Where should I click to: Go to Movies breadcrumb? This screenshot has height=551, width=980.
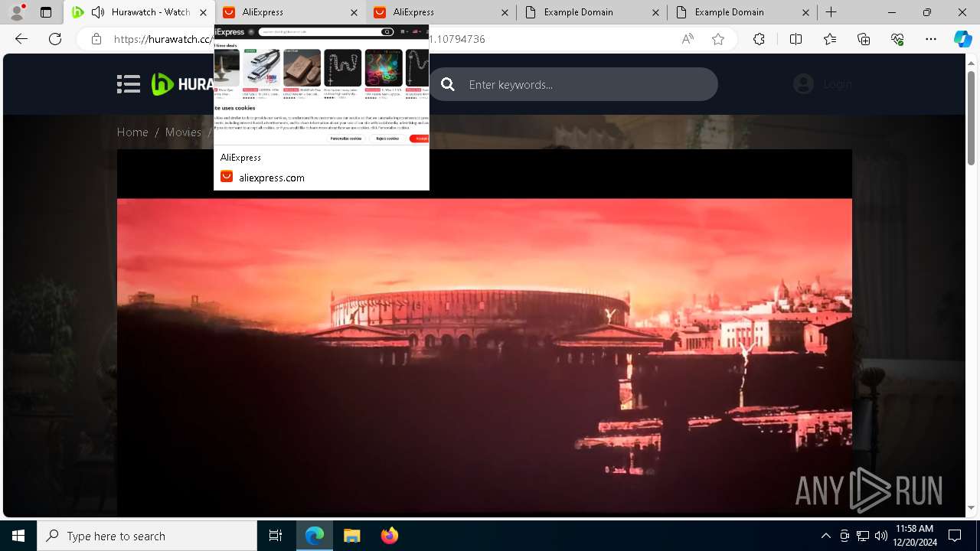(183, 132)
